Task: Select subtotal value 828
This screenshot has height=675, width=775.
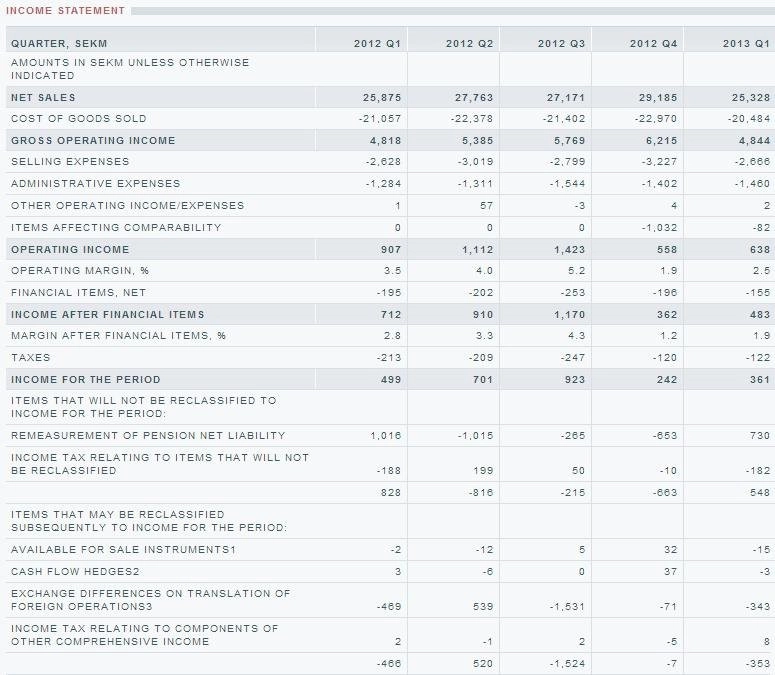Action: coord(391,493)
